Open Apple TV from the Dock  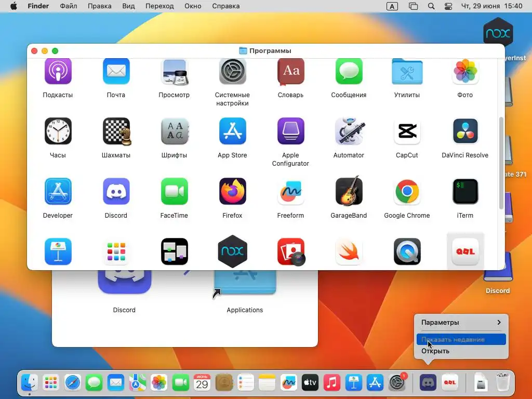pos(310,383)
